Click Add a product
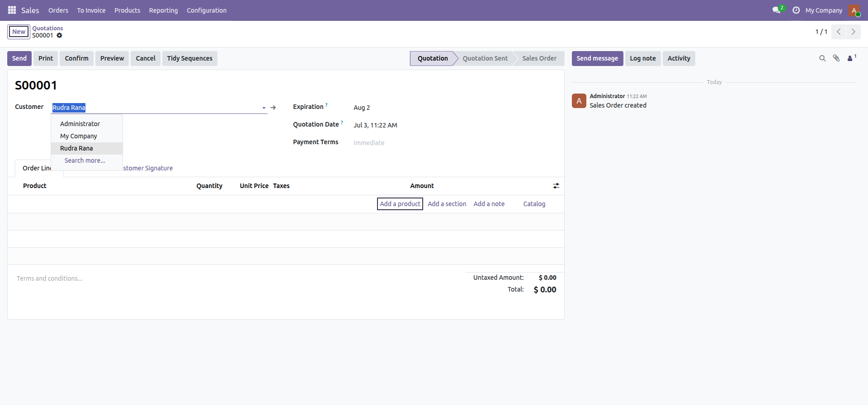 tap(400, 204)
